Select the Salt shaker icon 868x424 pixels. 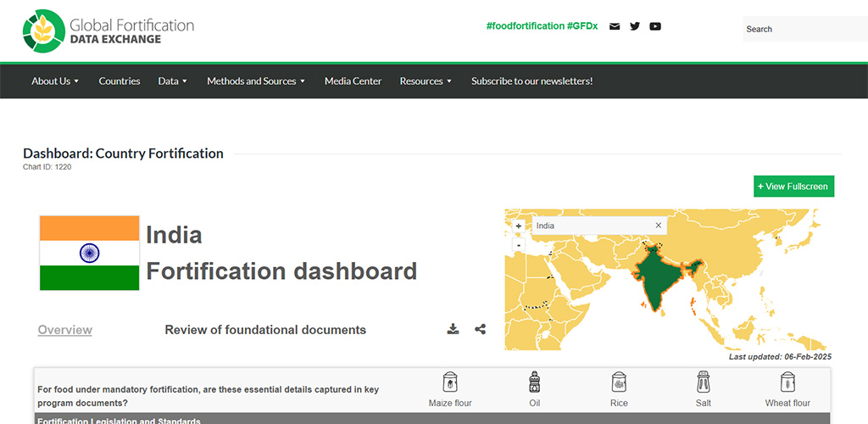(703, 382)
